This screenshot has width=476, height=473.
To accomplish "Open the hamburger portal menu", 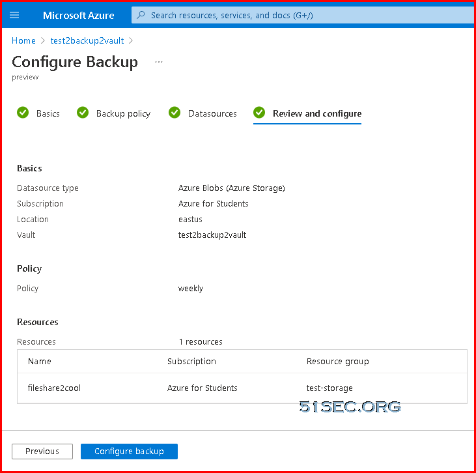I will 14,15.
